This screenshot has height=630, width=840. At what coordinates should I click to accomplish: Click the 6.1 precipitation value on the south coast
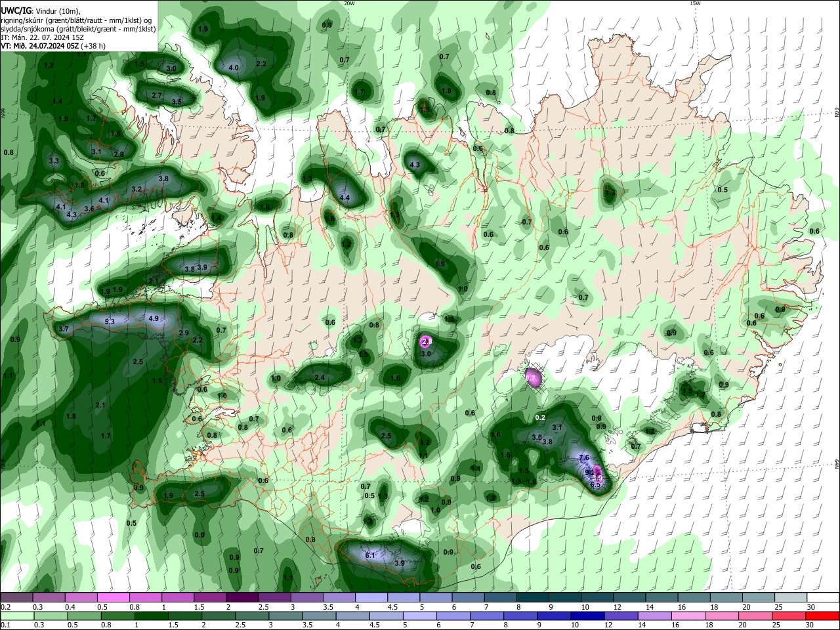[369, 555]
